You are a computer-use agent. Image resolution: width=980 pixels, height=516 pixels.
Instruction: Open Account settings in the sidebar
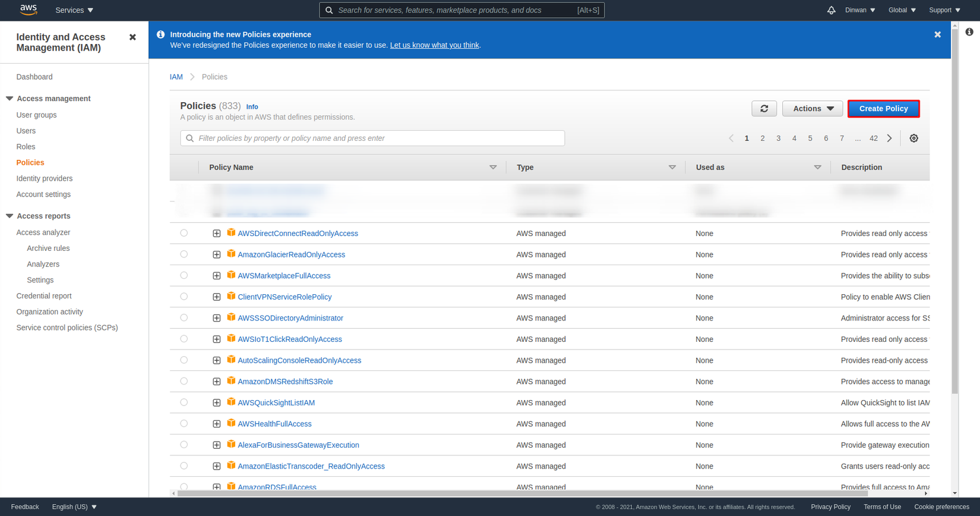43,194
